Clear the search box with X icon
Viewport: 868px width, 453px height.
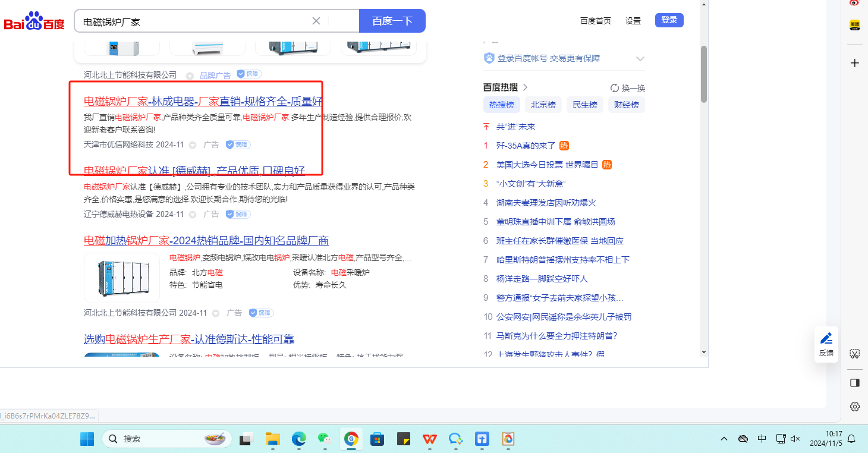coord(316,21)
